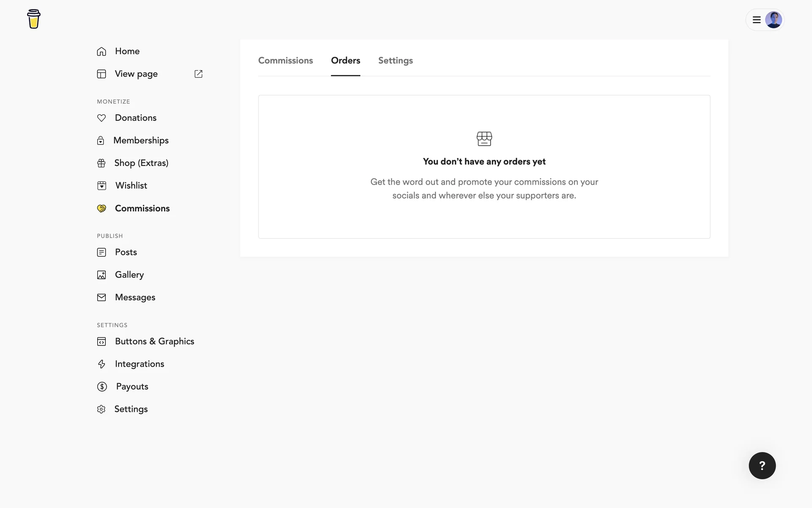
Task: Open Posts in the sidebar
Action: point(126,252)
